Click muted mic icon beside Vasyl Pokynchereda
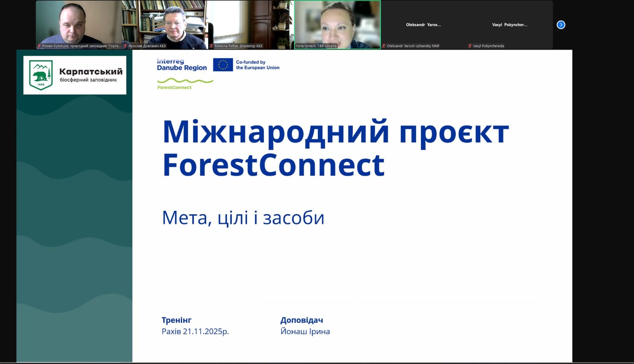This screenshot has width=634, height=364. pyautogui.click(x=470, y=46)
